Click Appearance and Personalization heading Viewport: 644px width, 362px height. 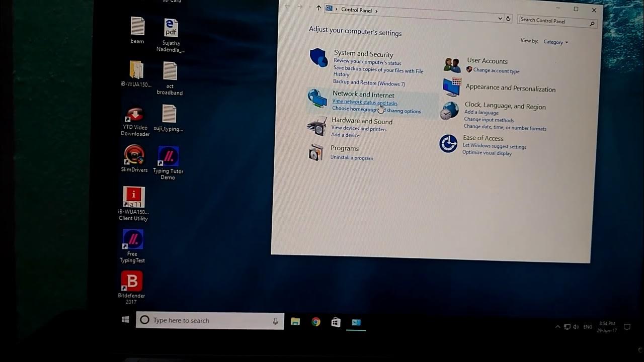(x=511, y=88)
